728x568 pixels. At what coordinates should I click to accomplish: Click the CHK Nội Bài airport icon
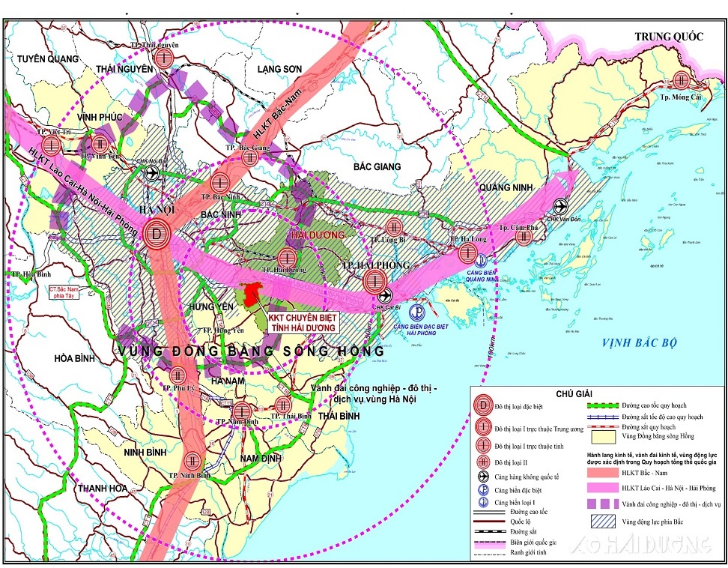152,172
